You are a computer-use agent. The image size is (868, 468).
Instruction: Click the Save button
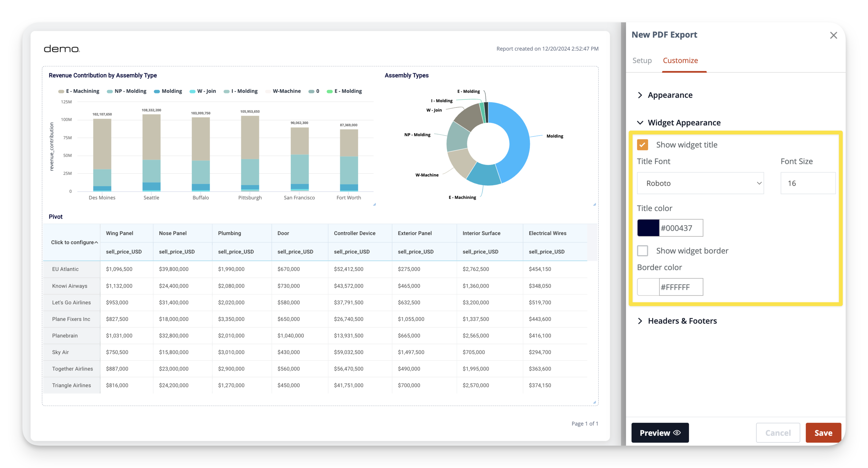tap(823, 433)
